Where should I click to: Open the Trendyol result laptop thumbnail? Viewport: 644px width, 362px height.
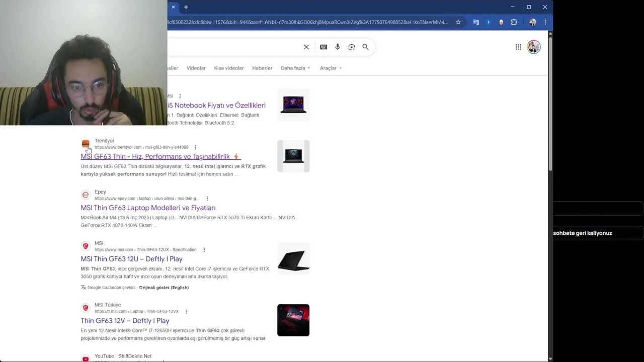[293, 156]
